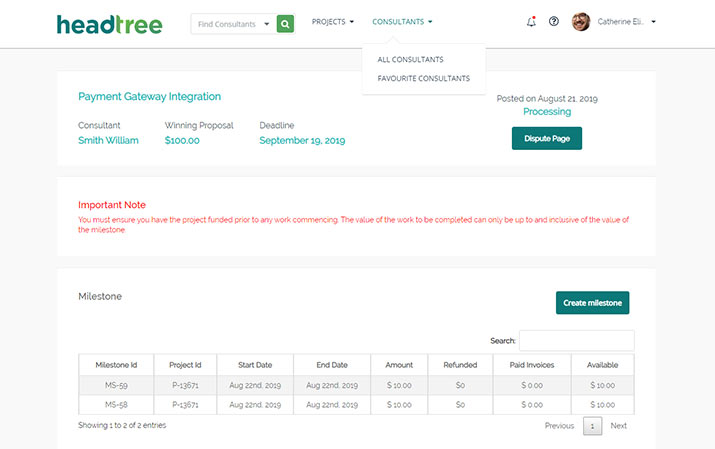Sort by Paid Invoices column header
Viewport: 715px width, 449px height.
(532, 365)
